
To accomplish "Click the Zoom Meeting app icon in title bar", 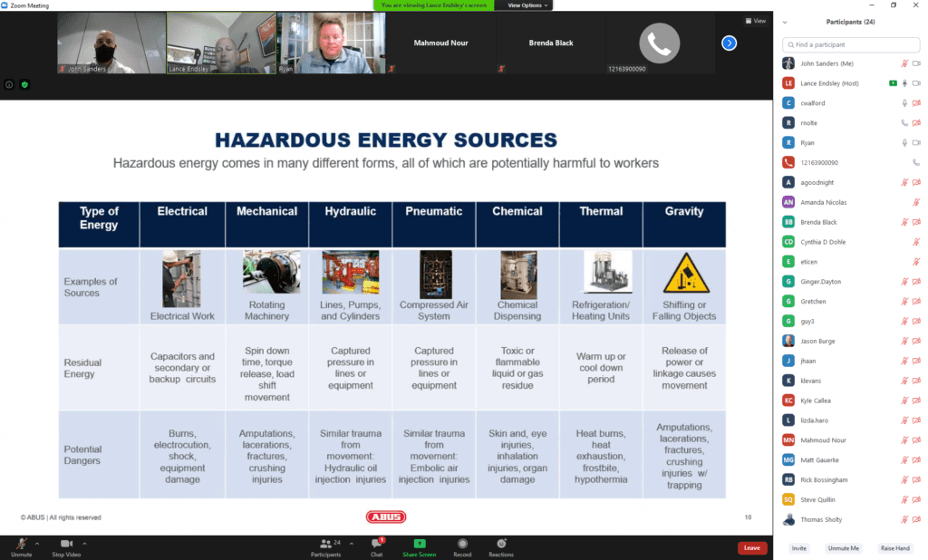I will tap(5, 5).
